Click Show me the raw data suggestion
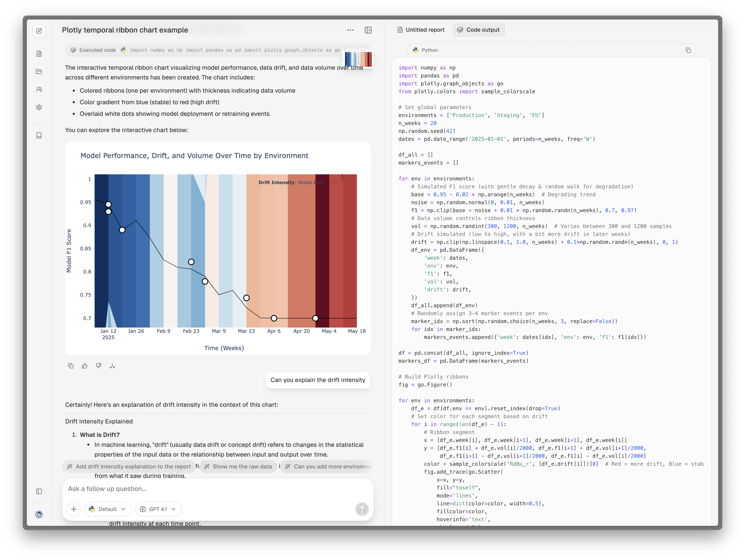This screenshot has width=745, height=560. (x=238, y=466)
